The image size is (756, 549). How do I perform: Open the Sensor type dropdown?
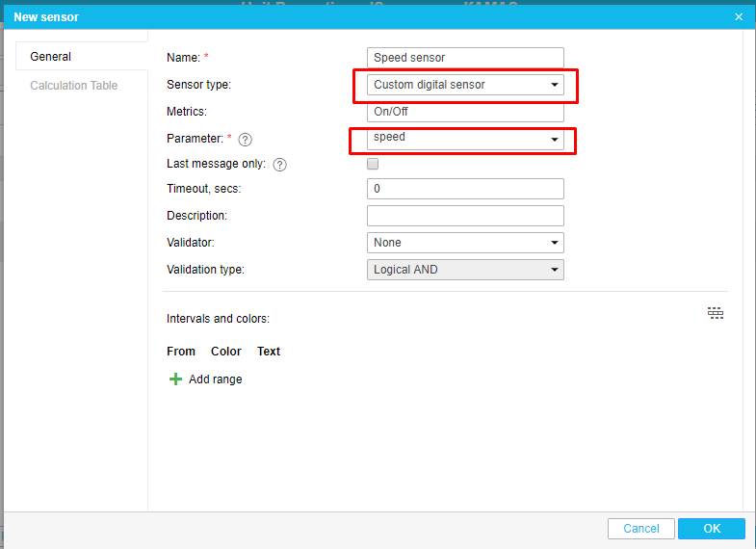[x=465, y=85]
